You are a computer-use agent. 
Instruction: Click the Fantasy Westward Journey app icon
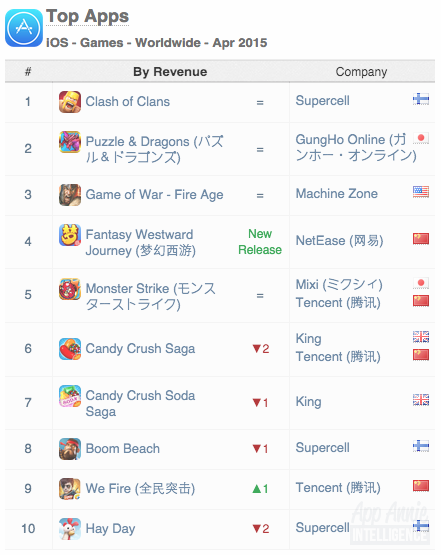[70, 235]
